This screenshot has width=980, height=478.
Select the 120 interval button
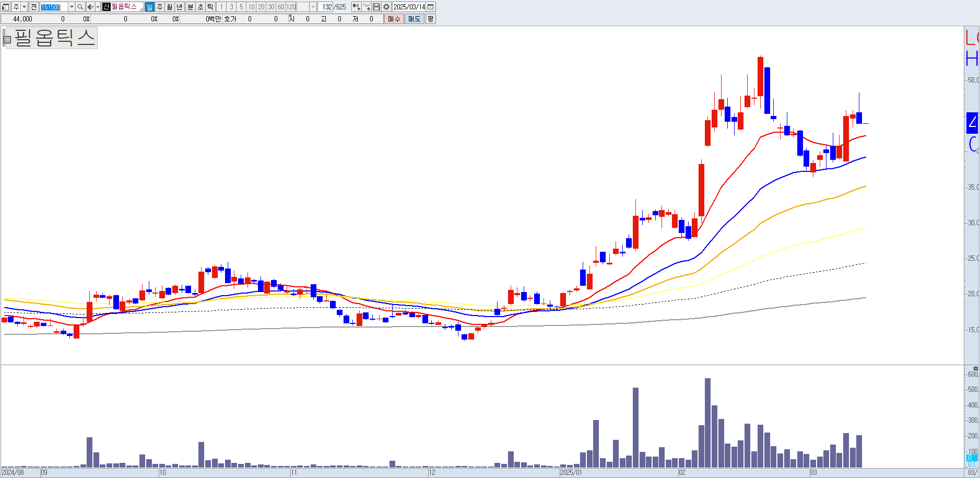[x=291, y=7]
